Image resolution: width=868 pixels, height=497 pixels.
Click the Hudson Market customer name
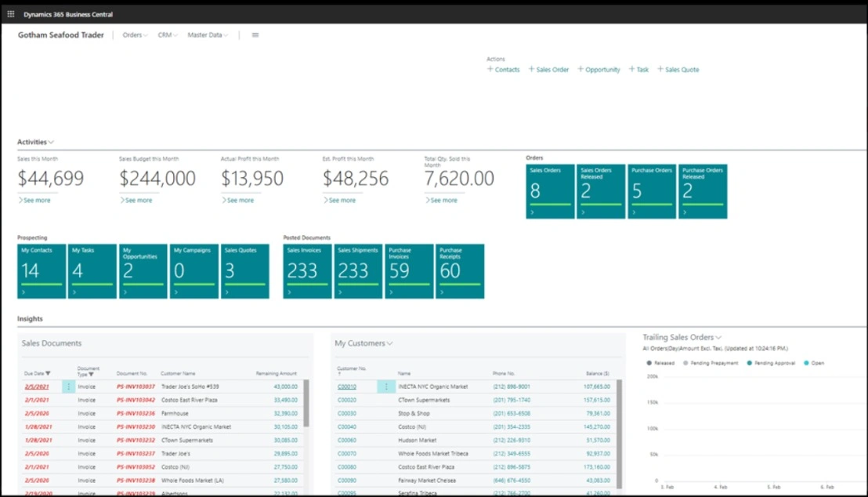(x=418, y=440)
